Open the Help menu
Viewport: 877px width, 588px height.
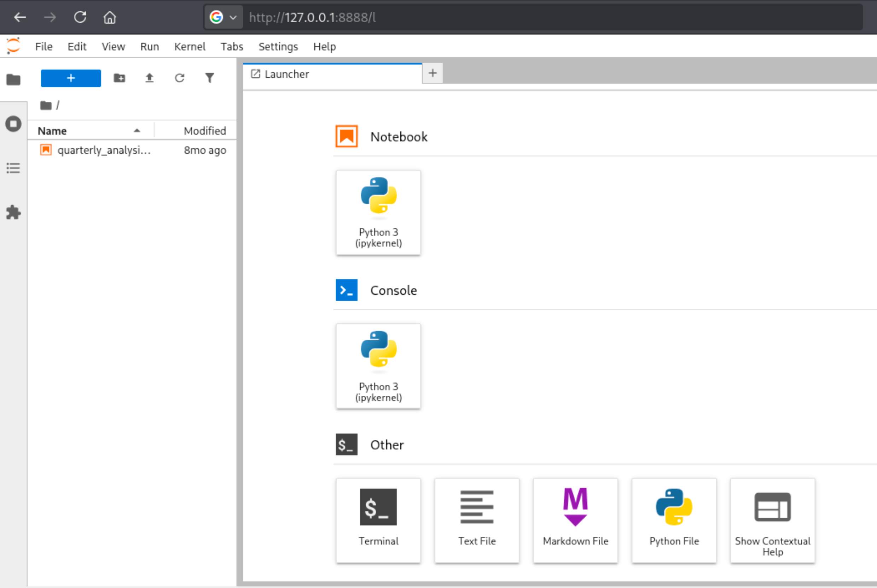pyautogui.click(x=325, y=47)
